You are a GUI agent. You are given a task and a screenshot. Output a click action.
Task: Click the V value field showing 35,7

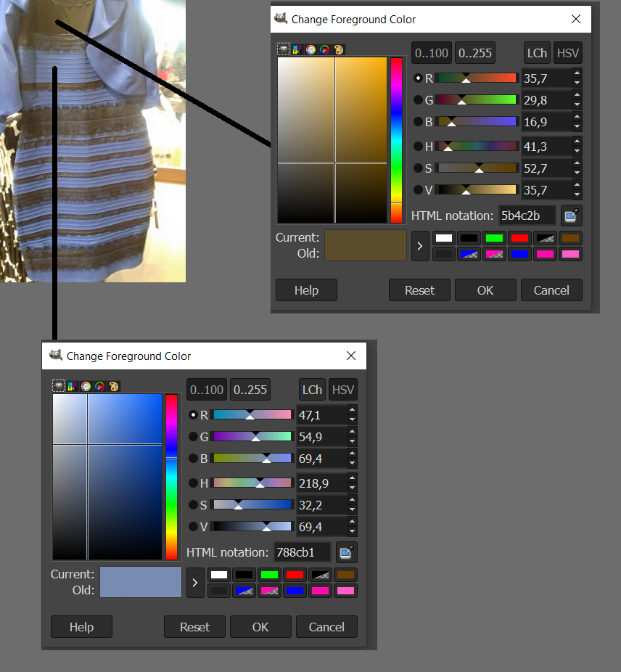tap(547, 190)
